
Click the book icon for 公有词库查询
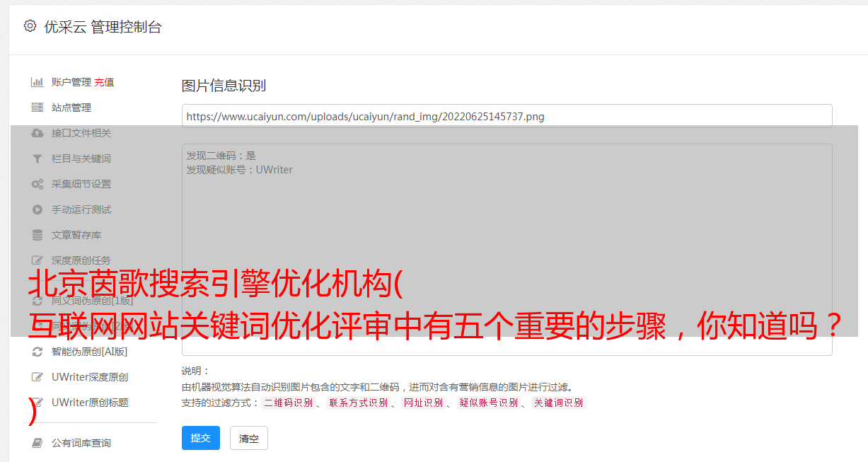37,443
